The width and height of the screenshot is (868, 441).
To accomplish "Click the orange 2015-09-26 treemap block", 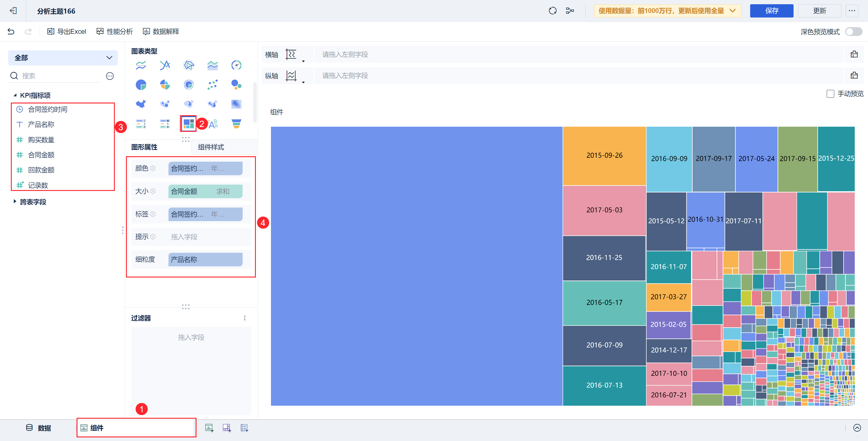I will click(604, 155).
